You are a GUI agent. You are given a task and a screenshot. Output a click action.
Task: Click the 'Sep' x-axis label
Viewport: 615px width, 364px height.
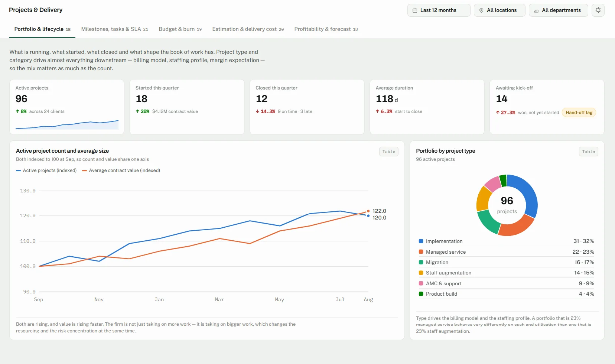[x=39, y=299]
